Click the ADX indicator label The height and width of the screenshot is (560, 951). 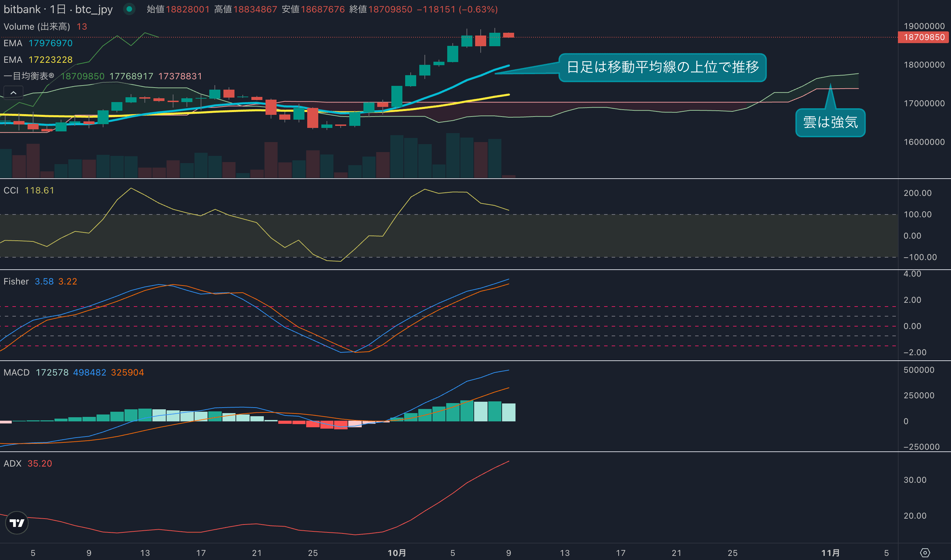(x=12, y=463)
